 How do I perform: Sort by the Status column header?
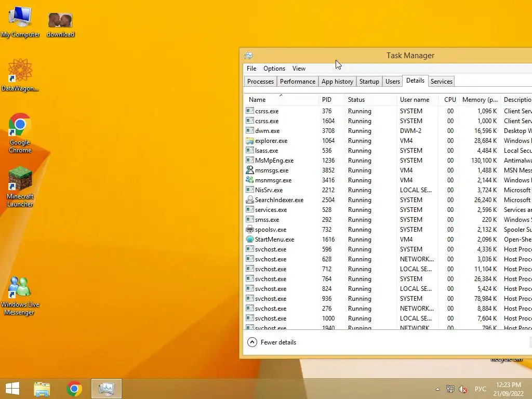(370, 99)
